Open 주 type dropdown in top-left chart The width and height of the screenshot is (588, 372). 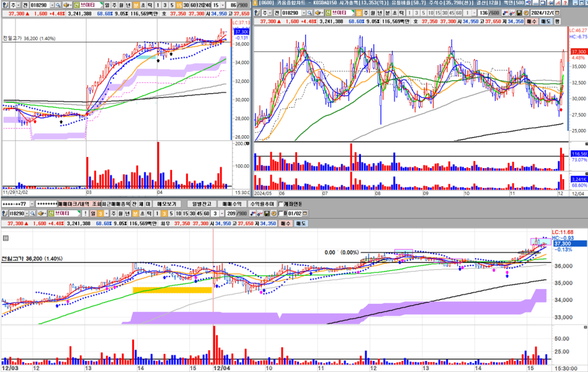pyautogui.click(x=19, y=5)
